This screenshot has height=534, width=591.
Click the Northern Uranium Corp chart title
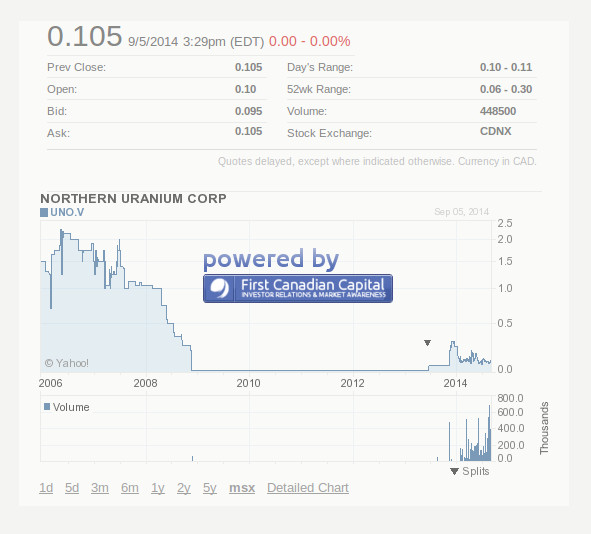point(133,198)
